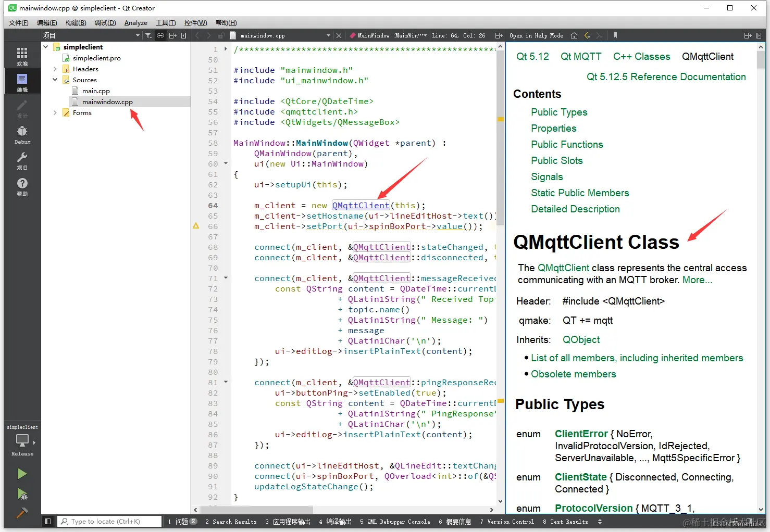Open the 文件(F) menu
The image size is (770, 532).
pos(19,23)
